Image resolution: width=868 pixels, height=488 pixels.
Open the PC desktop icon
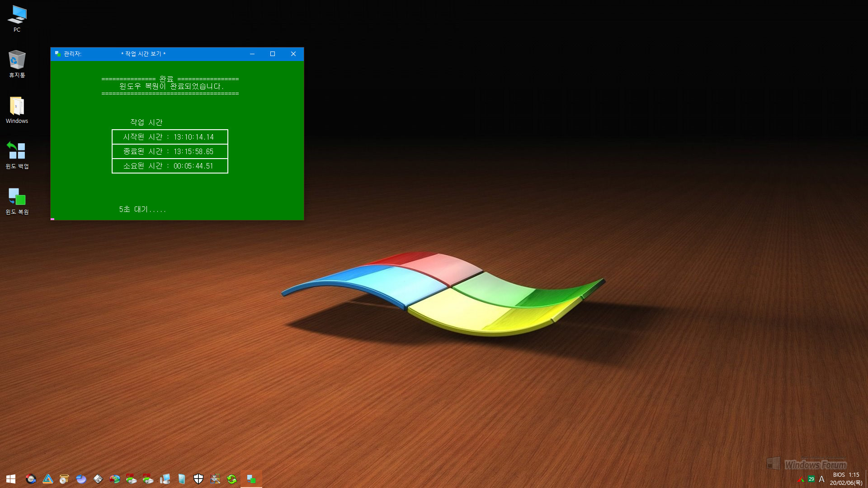(17, 19)
